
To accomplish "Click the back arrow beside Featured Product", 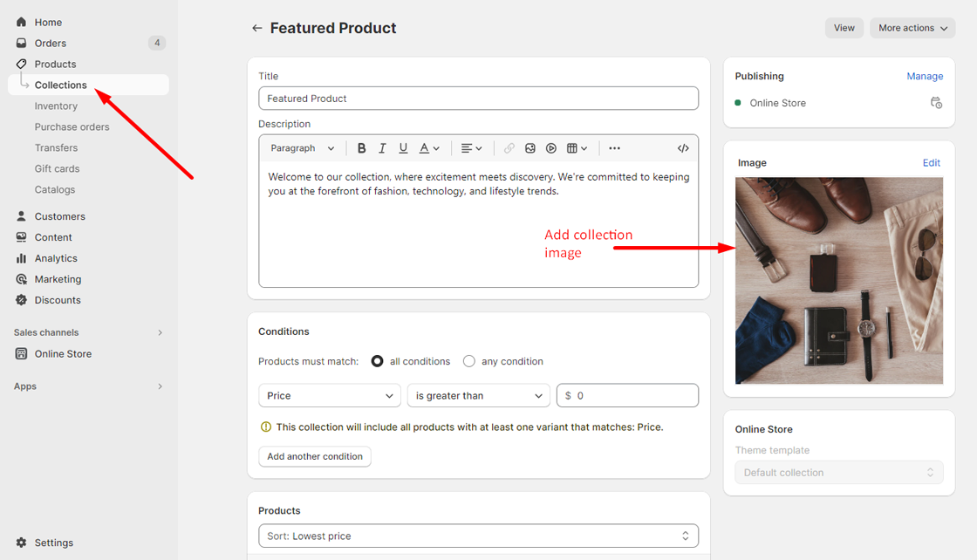I will point(256,28).
